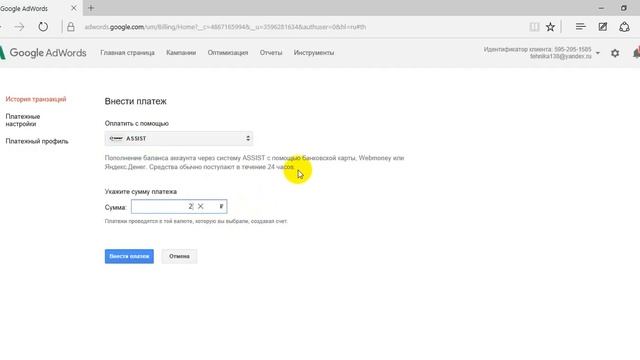Open Оптимизация menu item
640x360 pixels.
coord(228,53)
